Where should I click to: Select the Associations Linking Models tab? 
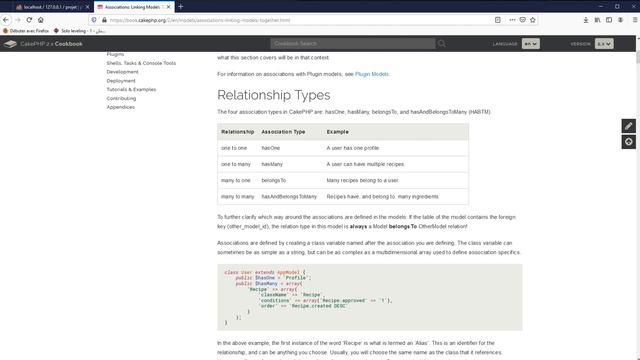(x=134, y=7)
